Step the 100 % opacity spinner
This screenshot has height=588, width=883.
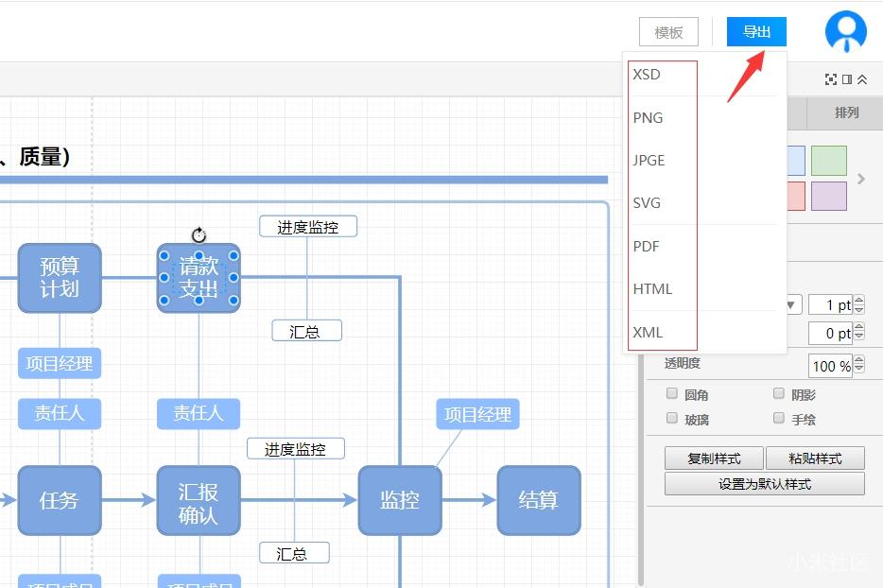858,364
